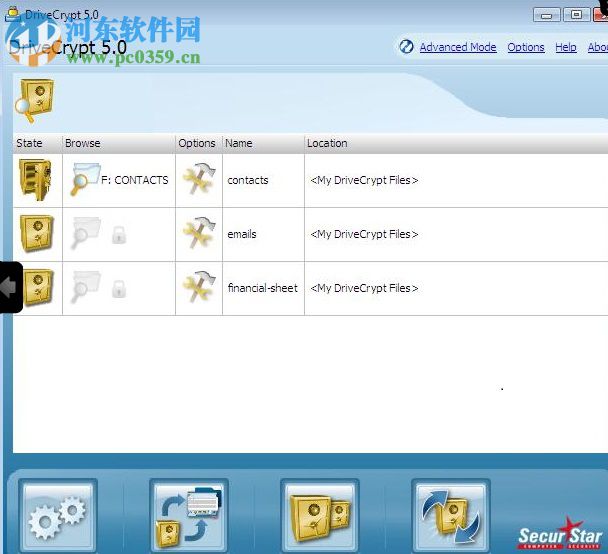Screen dimensions: 608x554
Task: Click the greyed browse folder in financial-sheet row
Action: tap(86, 287)
